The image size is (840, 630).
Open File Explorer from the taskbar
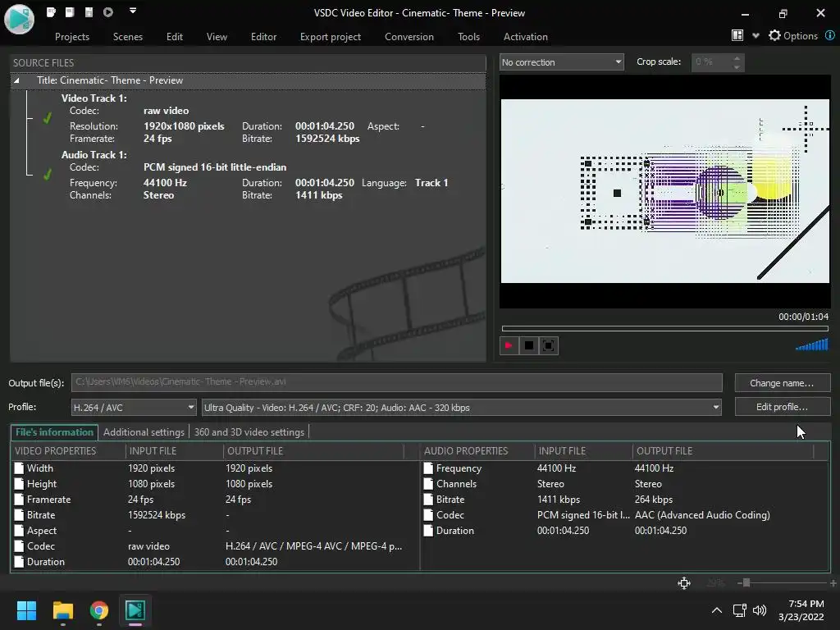62,610
